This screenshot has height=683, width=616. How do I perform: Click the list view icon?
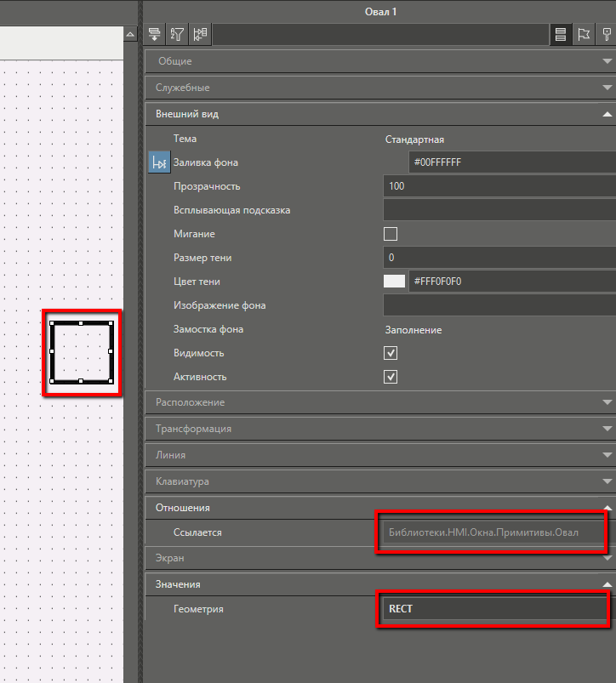(561, 35)
